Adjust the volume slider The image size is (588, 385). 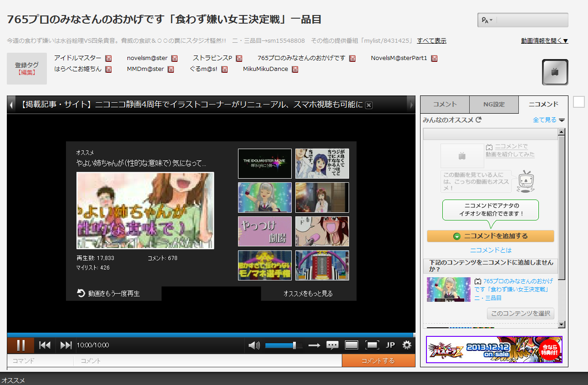283,345
